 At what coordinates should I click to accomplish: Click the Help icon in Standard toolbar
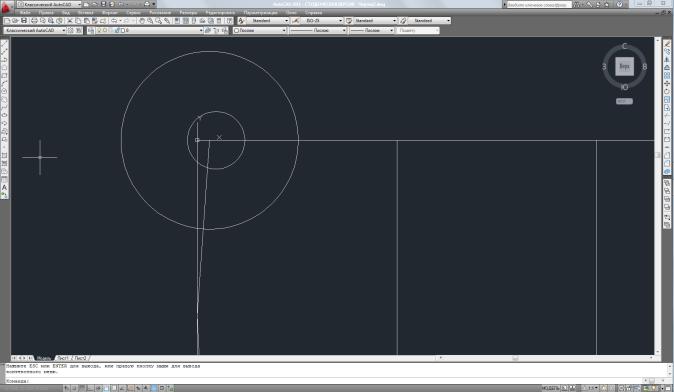click(x=230, y=21)
